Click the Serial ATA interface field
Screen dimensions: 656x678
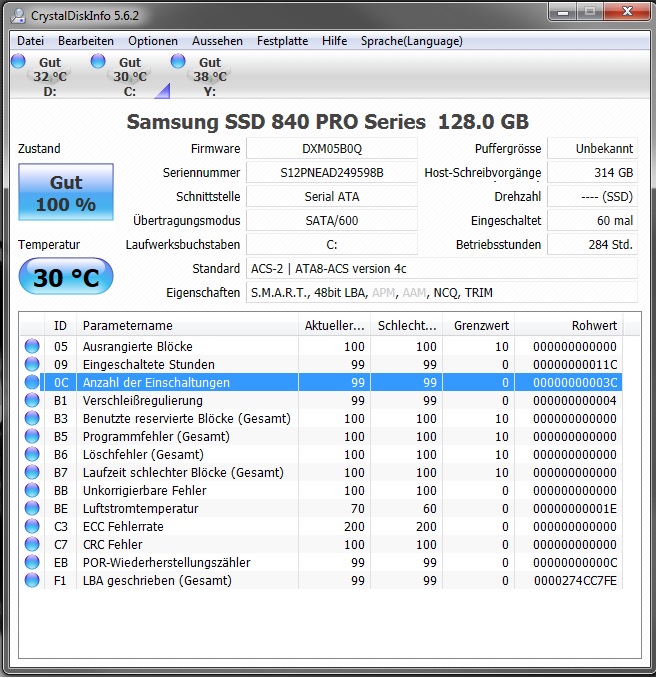(332, 197)
